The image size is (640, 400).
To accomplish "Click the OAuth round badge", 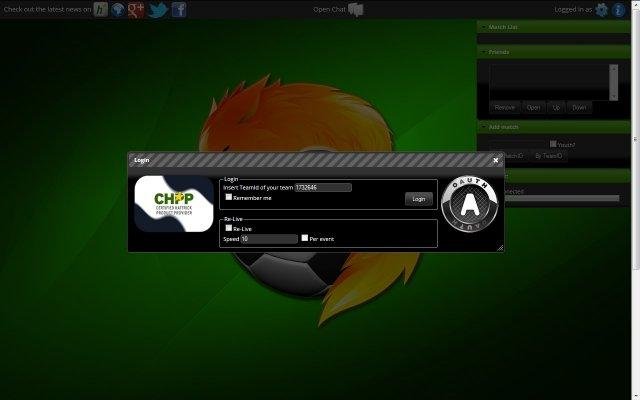I will point(470,204).
